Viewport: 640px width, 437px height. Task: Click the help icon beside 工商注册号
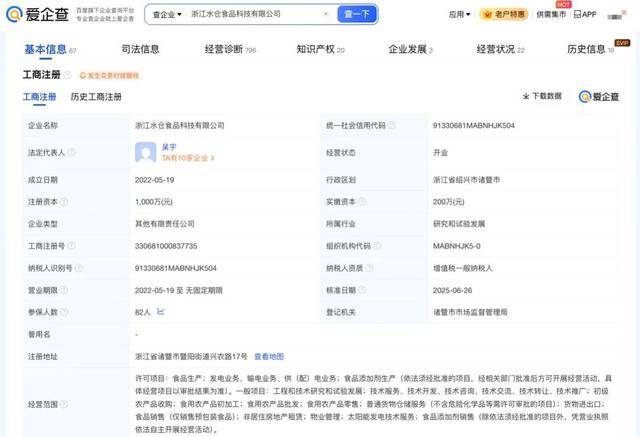click(70, 246)
